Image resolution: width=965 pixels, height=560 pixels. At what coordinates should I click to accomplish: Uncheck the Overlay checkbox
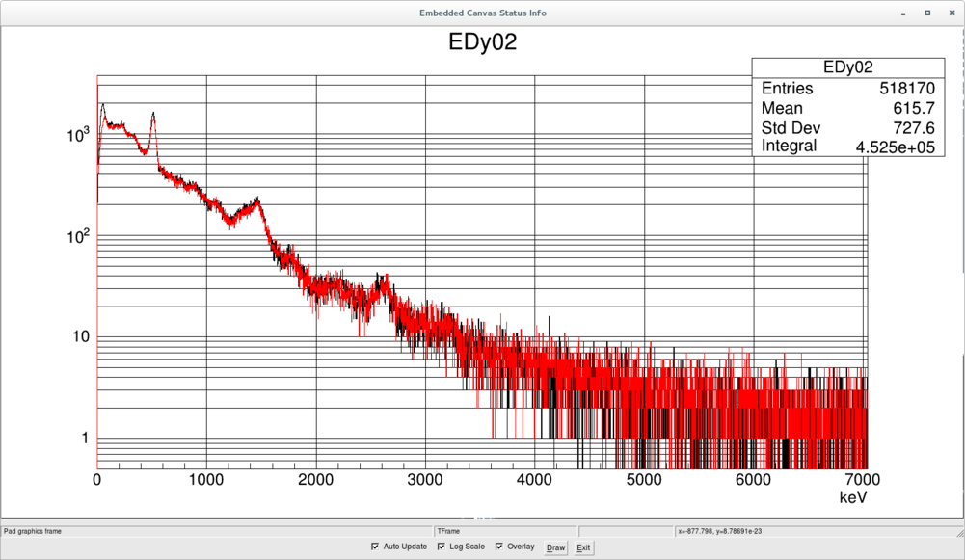coord(499,547)
